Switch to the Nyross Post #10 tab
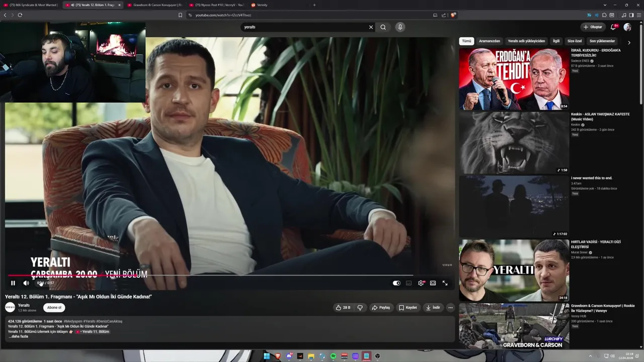Viewport: 644px width, 362px height. pyautogui.click(x=216, y=5)
